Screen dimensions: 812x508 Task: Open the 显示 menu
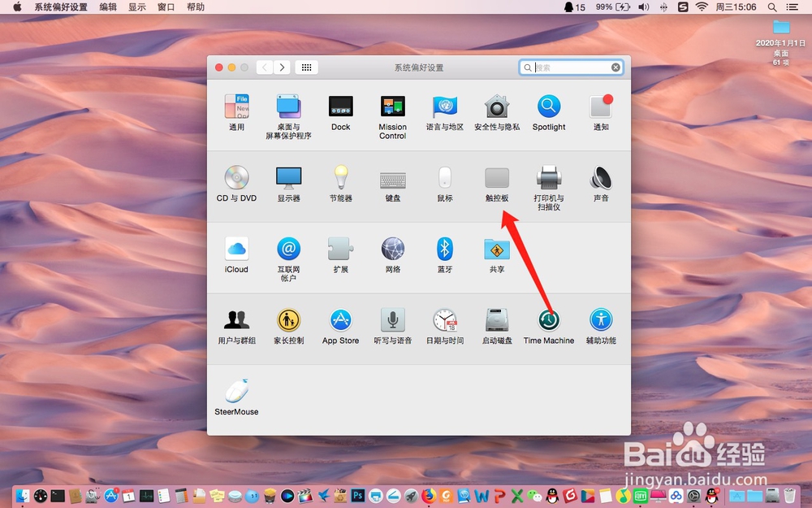pyautogui.click(x=136, y=7)
